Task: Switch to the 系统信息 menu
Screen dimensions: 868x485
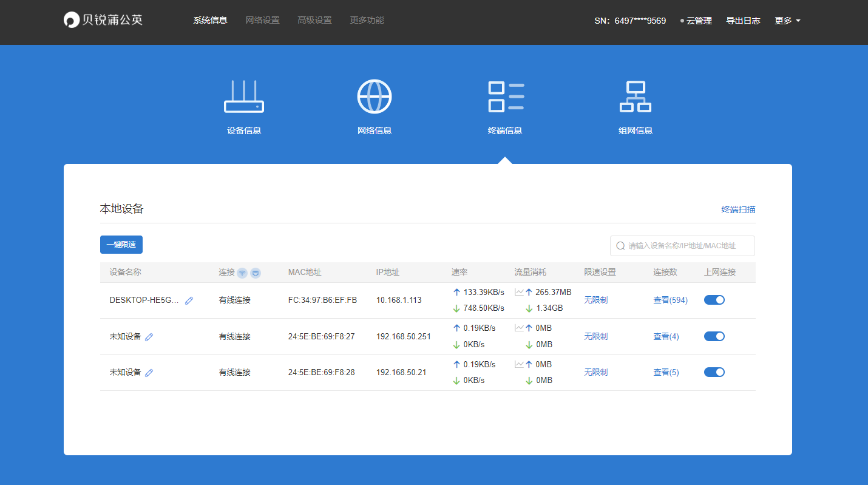Action: click(x=210, y=20)
